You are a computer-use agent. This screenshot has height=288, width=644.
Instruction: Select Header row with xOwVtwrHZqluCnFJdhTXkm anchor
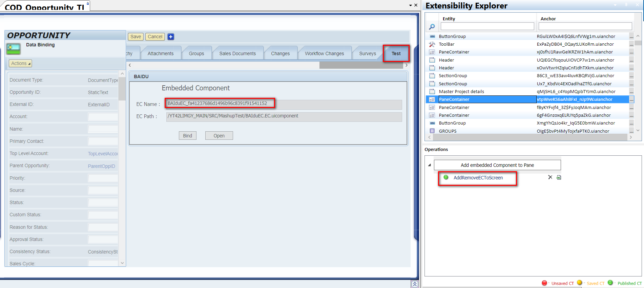(530, 68)
